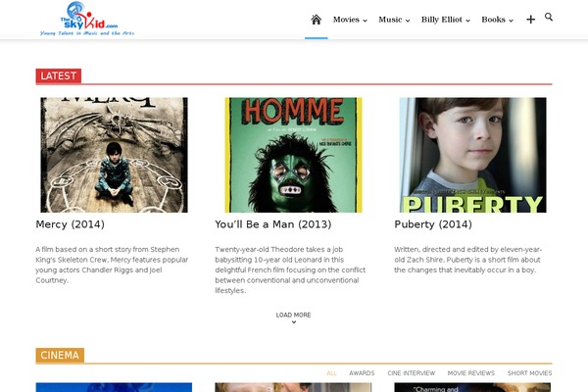588x392 pixels.
Task: Select the All cinema filter tab
Action: point(331,372)
